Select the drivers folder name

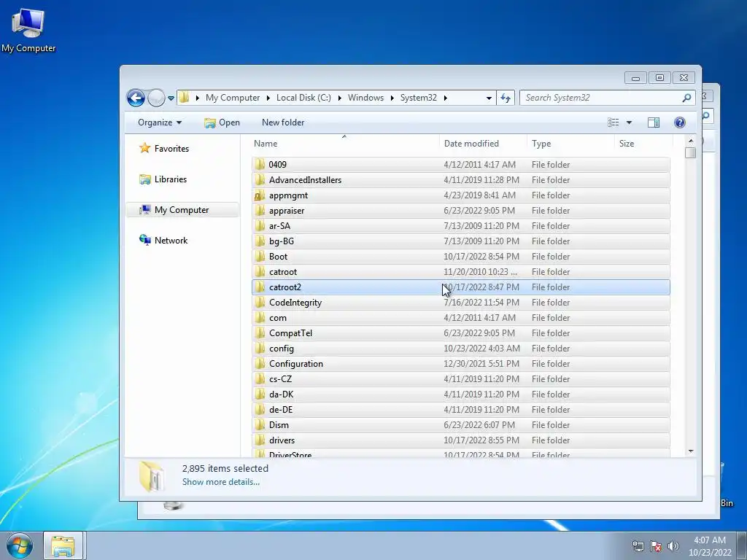coord(282,440)
